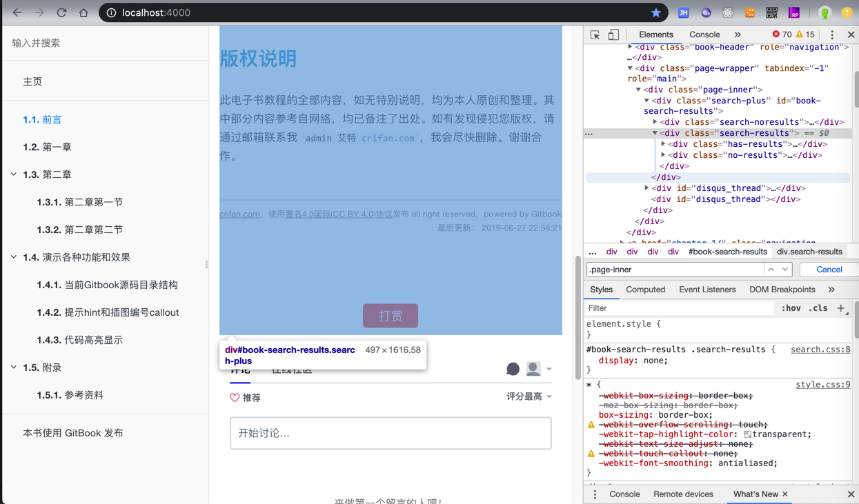Collapse the page-inner div node
Screen dimensions: 859x504
point(639,90)
